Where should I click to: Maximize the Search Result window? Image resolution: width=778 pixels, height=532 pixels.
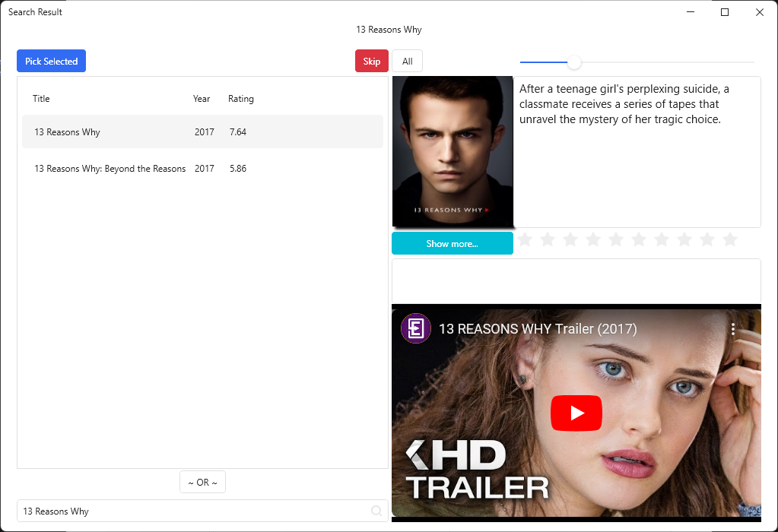pos(725,12)
